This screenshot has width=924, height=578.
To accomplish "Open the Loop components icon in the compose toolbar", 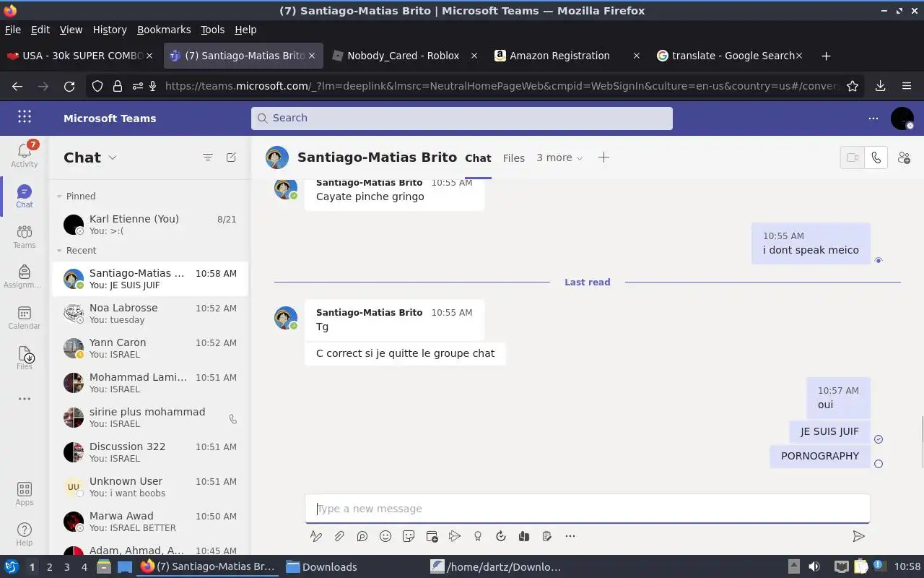I will tap(362, 536).
